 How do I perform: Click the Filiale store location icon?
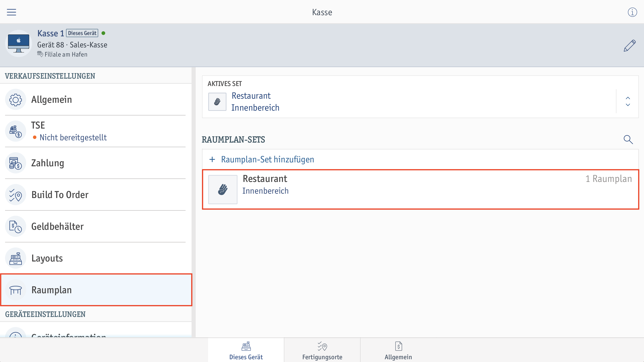point(40,54)
